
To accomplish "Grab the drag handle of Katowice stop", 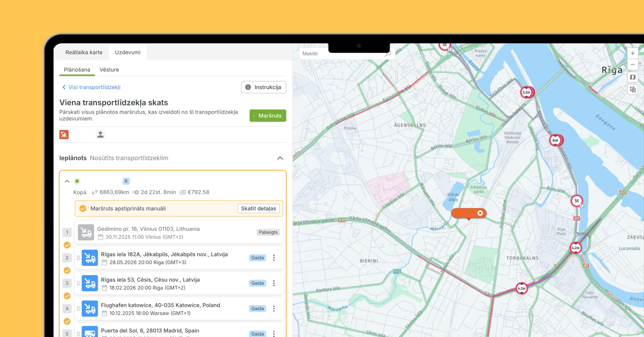I will tap(78, 309).
